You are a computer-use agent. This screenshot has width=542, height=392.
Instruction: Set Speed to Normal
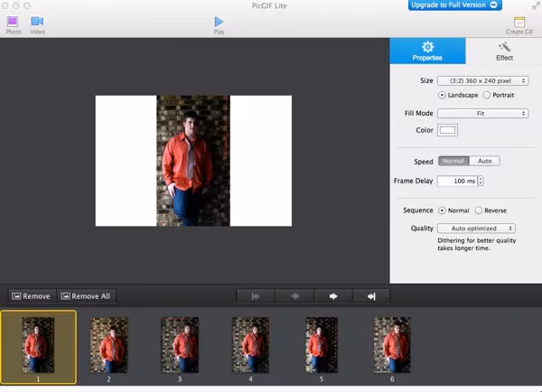click(x=453, y=161)
